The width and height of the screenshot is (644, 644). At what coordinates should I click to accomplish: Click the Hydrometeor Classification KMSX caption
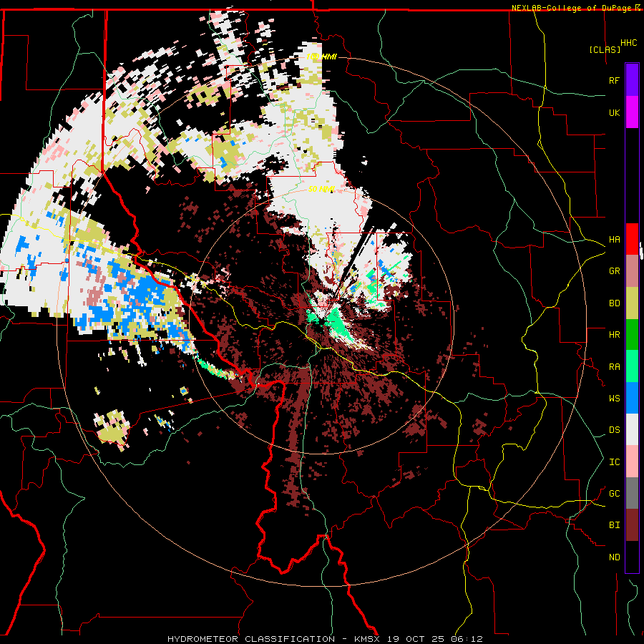[x=326, y=639]
